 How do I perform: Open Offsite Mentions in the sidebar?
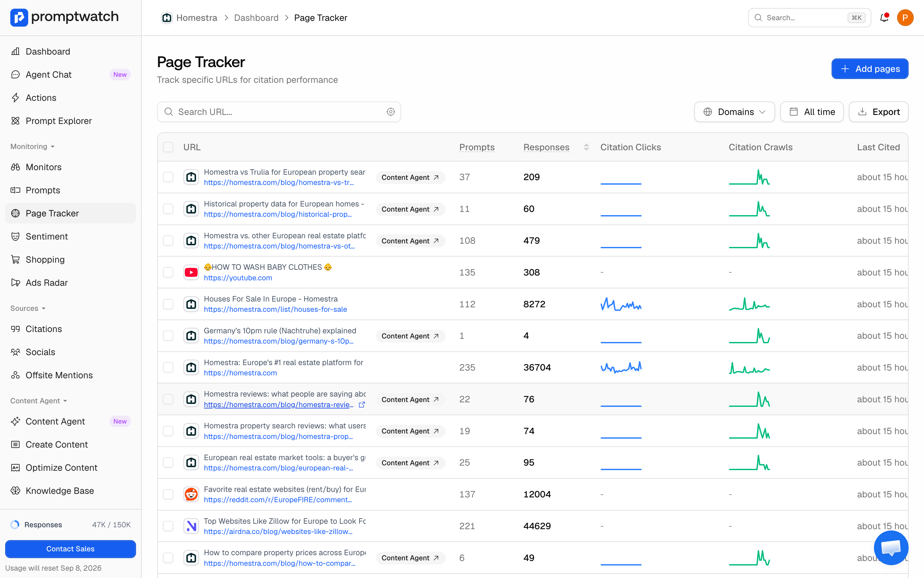coord(71,375)
